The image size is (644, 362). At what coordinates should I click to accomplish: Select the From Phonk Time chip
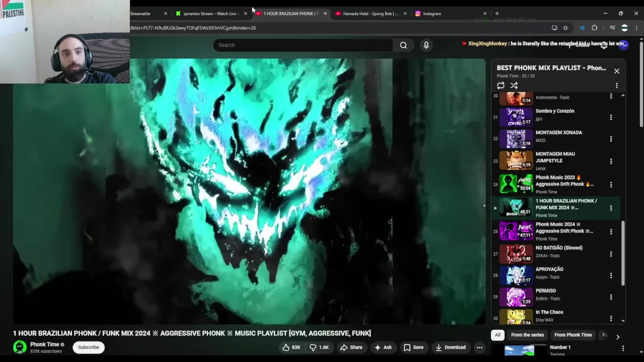click(573, 335)
